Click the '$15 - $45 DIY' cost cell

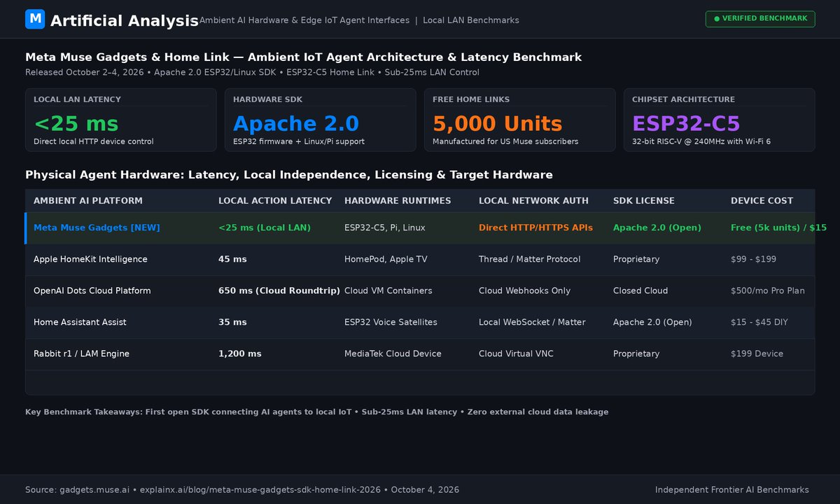[x=761, y=322]
